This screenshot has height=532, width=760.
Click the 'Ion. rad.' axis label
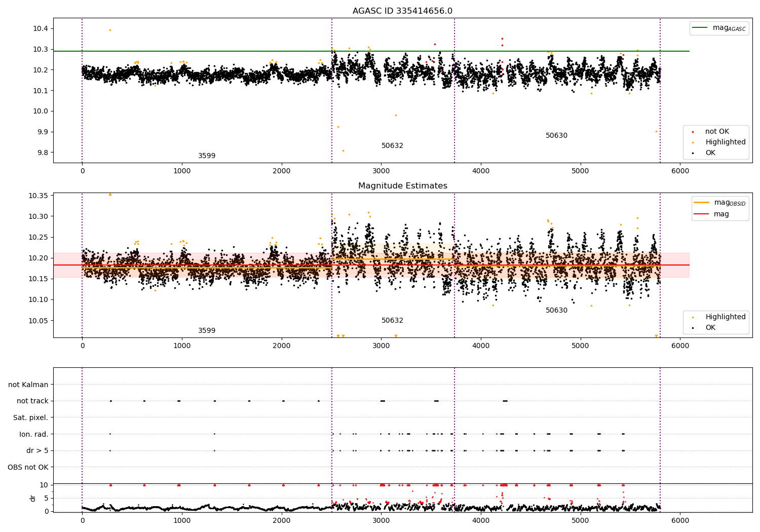(x=34, y=434)
